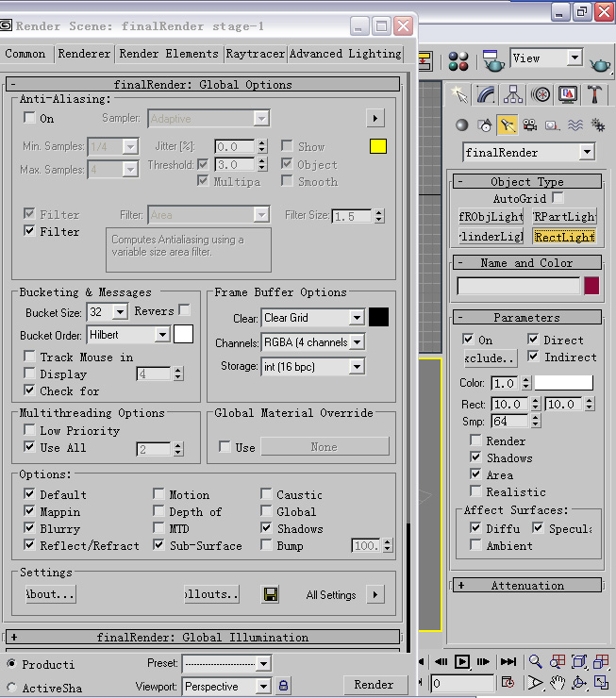Switch to the Raytracer tab
The image size is (616, 698).
point(256,54)
